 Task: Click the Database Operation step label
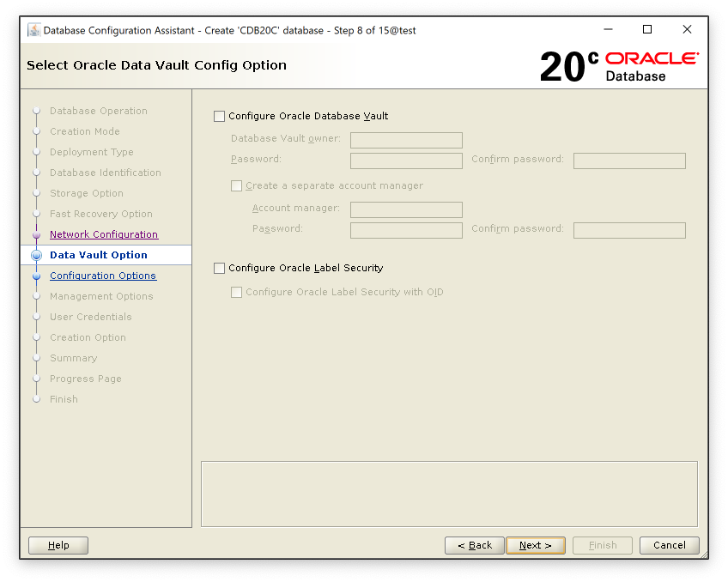coord(99,111)
